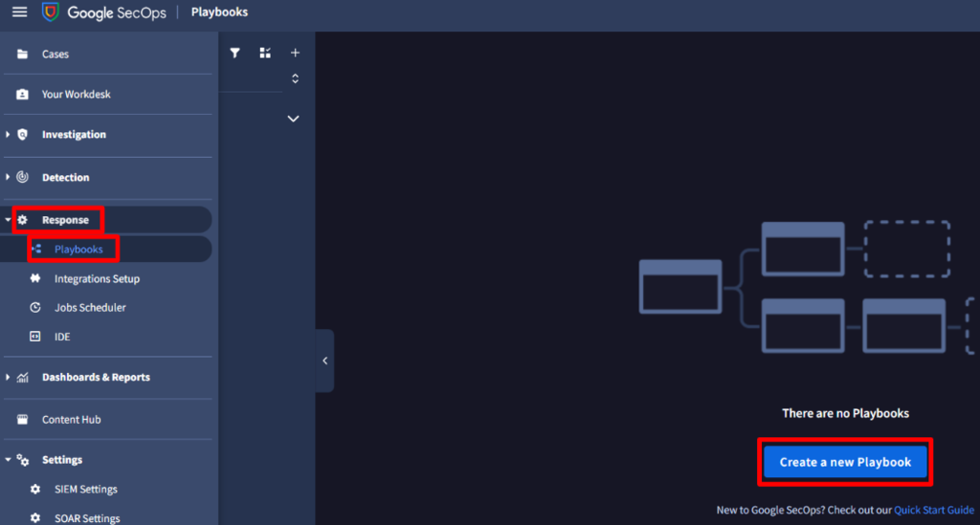Click the expand/collapse all folders arrows
Viewport: 980px width, 525px height.
tap(295, 78)
